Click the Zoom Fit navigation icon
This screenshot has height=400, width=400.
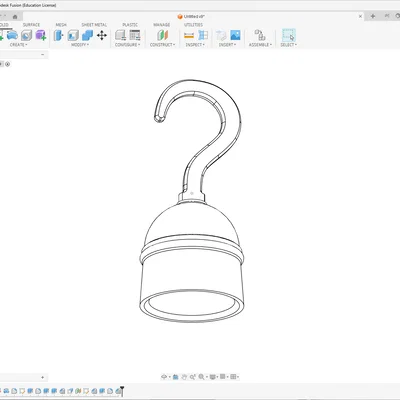click(192, 377)
